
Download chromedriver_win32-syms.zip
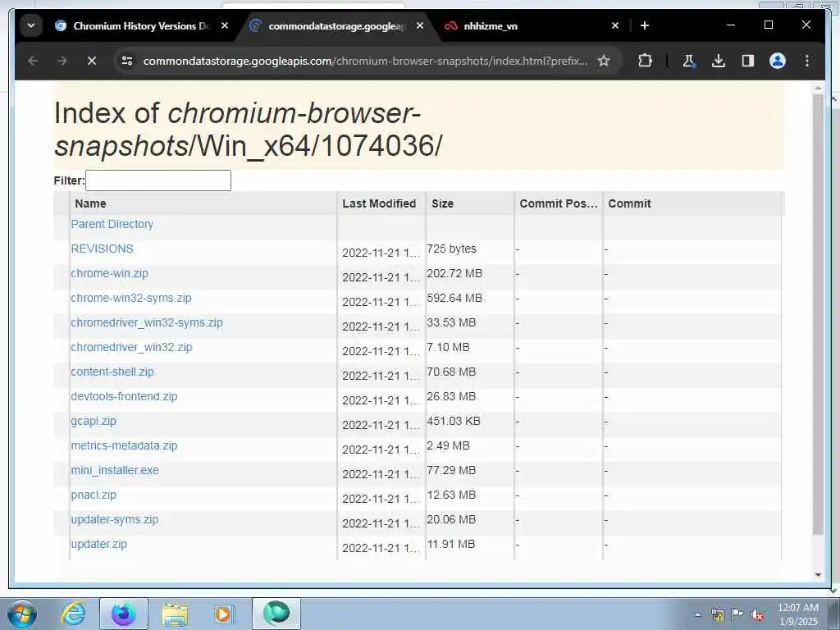pos(146,322)
